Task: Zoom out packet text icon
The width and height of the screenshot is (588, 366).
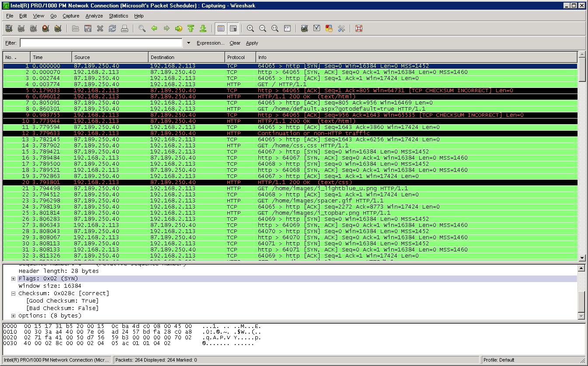Action: click(263, 28)
